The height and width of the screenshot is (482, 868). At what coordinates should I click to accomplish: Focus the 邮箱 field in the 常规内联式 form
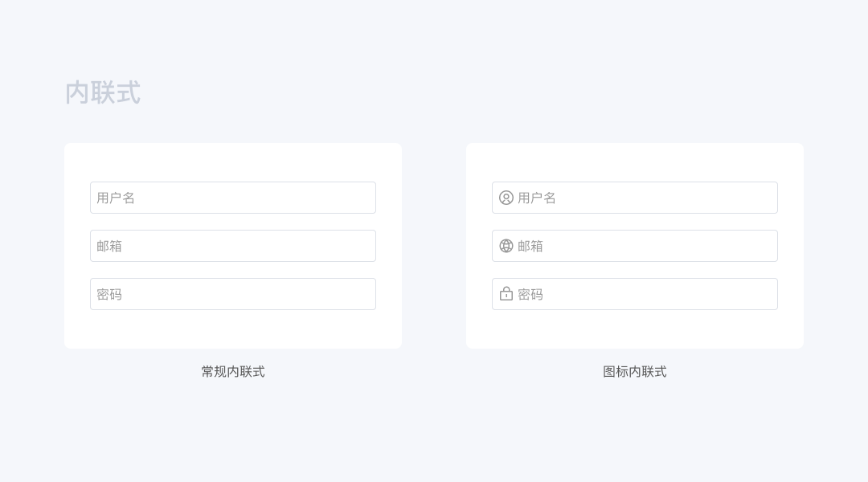233,246
